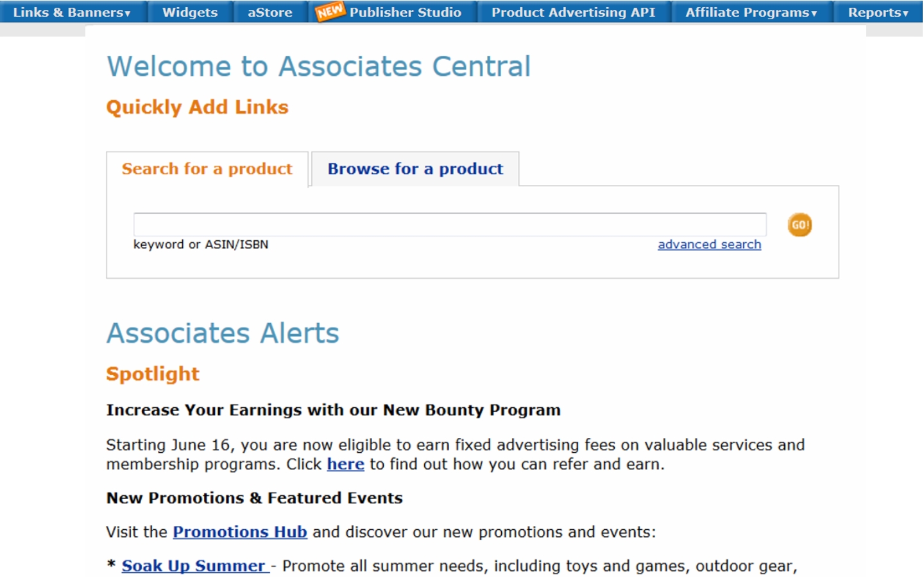
Task: Open the advanced search link
Action: [x=709, y=244]
